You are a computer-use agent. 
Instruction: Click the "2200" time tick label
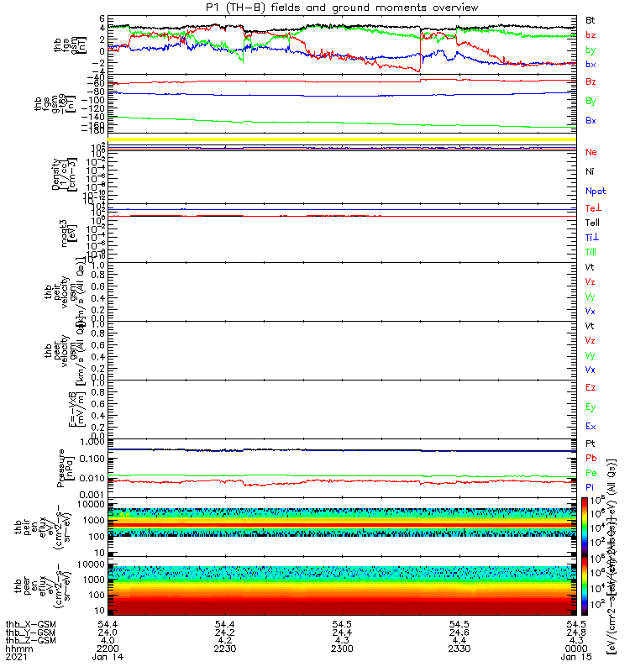108,648
